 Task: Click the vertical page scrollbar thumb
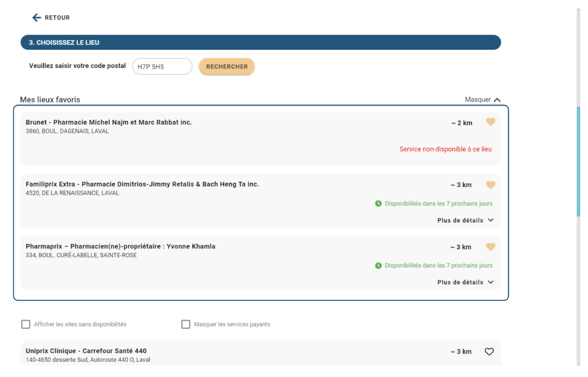578,161
